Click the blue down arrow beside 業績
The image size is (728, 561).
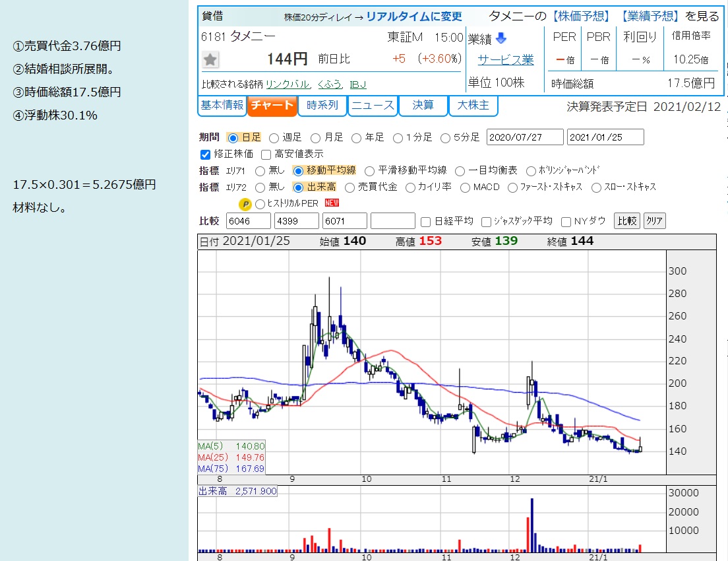501,38
